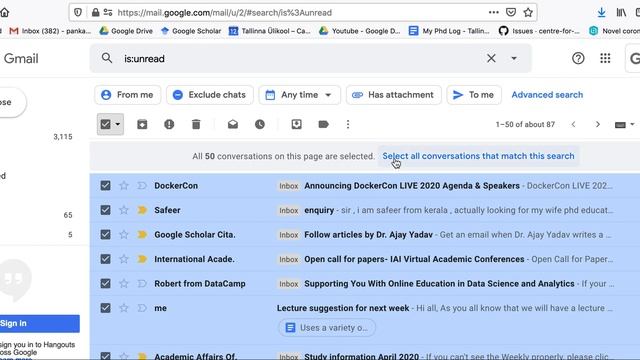
Task: Uncheck the Robert from DataCamp checkbox
Action: click(105, 284)
